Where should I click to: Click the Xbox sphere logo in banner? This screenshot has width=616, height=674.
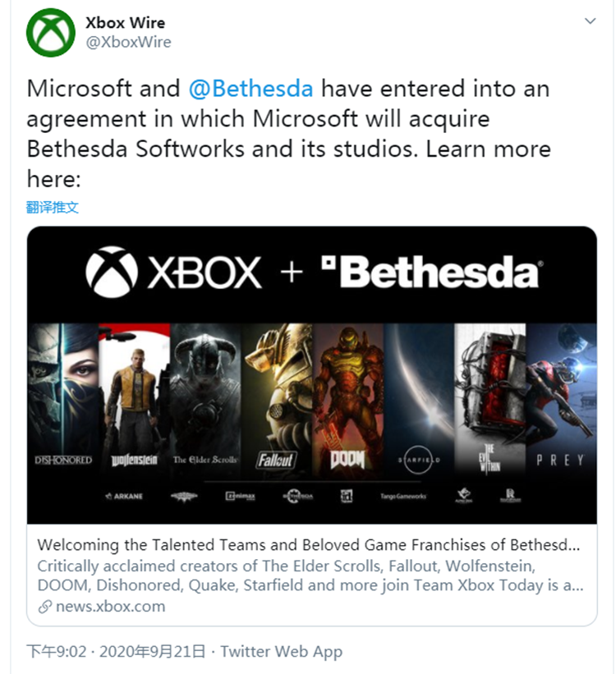coord(111,271)
